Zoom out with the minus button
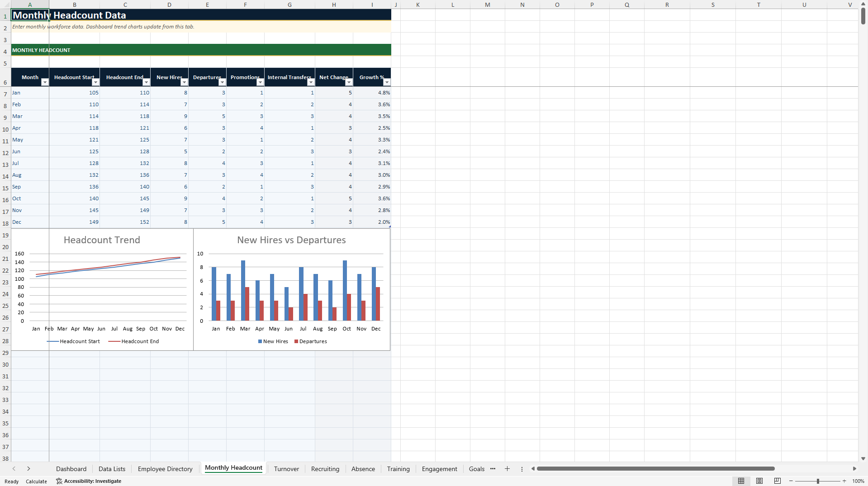 tap(791, 481)
